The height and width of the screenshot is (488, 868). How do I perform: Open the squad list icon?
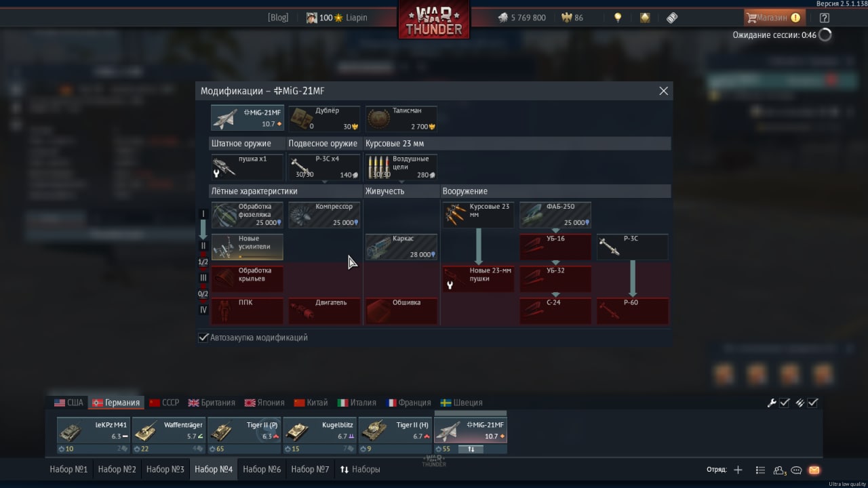pyautogui.click(x=760, y=470)
